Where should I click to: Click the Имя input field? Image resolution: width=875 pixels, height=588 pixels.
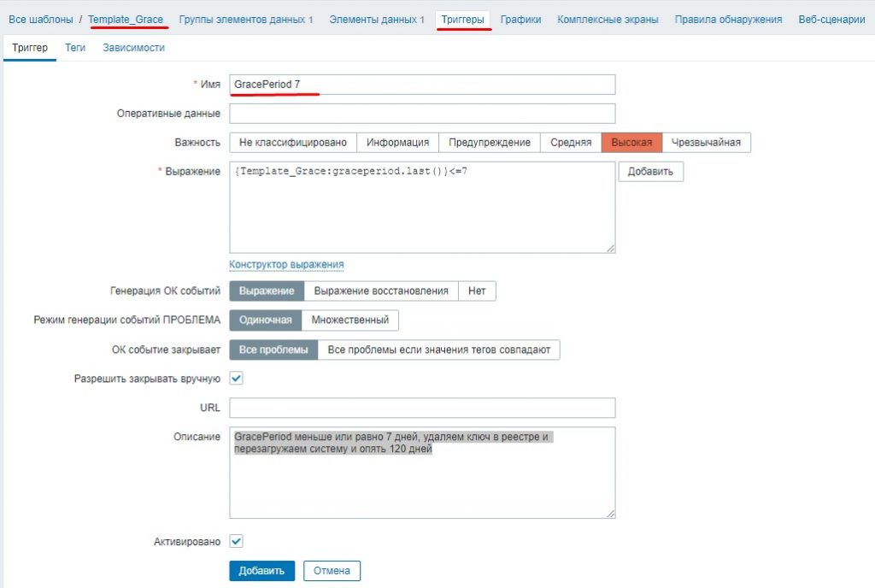point(422,85)
